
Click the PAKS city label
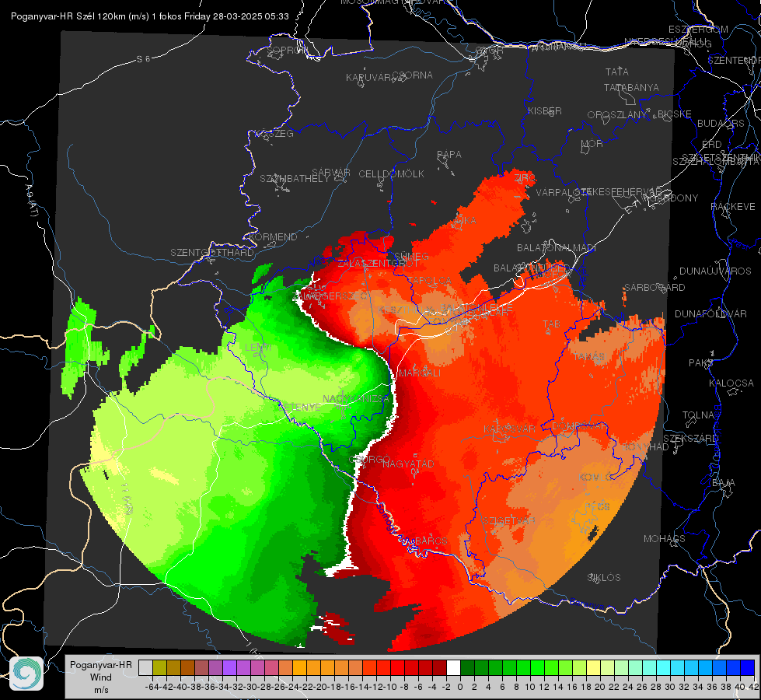click(701, 363)
